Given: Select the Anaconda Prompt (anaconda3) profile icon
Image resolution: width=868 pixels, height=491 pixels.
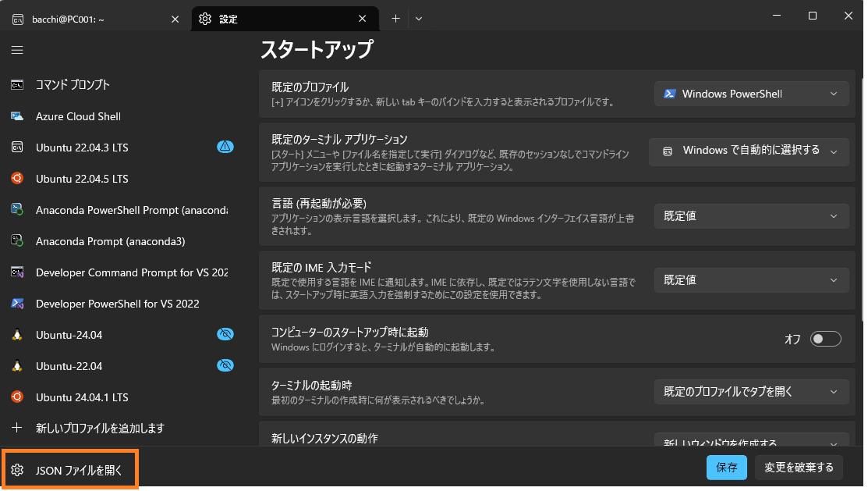Looking at the screenshot, I should click(17, 241).
